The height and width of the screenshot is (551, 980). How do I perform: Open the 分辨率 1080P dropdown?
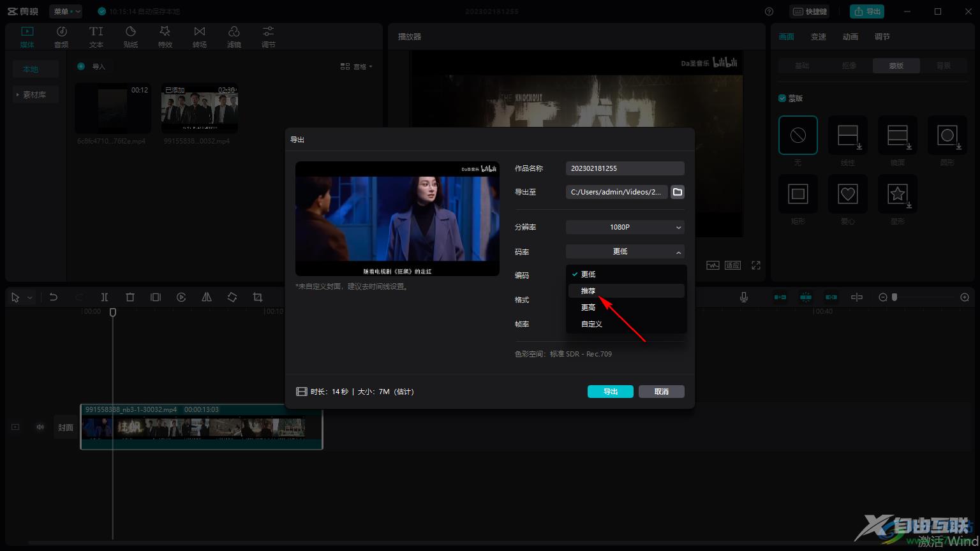pos(625,227)
